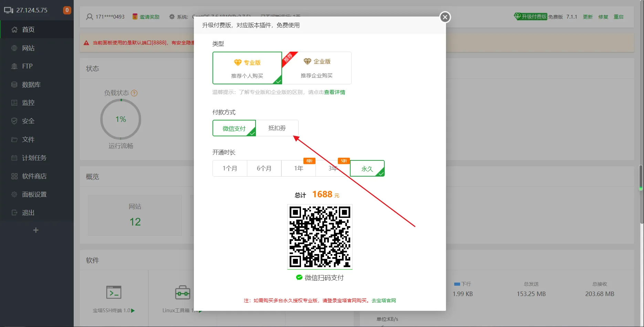Open the FTP management section
The height and width of the screenshot is (327, 644).
[27, 66]
